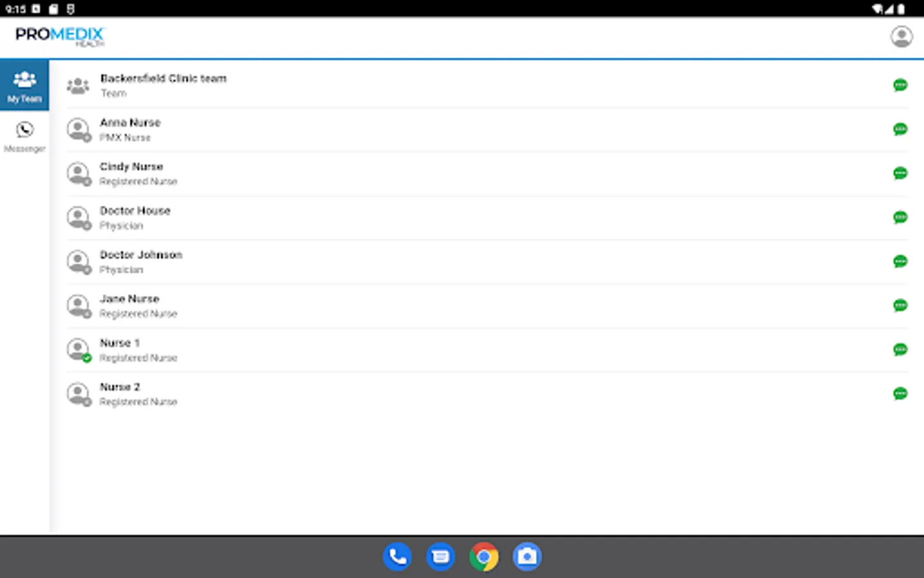Screen dimensions: 924x578
Task: Open the Anna Nurse contact name
Action: [x=130, y=123]
